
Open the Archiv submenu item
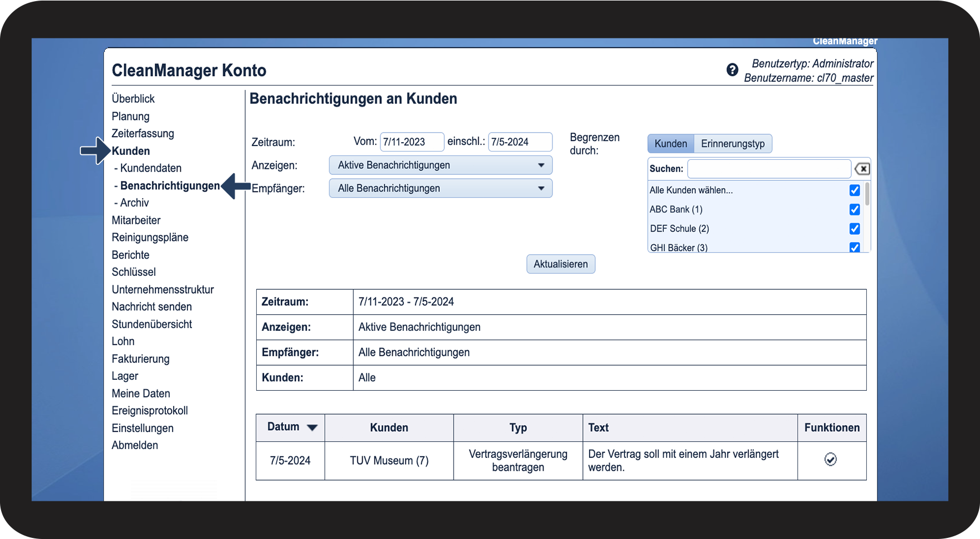[134, 203]
